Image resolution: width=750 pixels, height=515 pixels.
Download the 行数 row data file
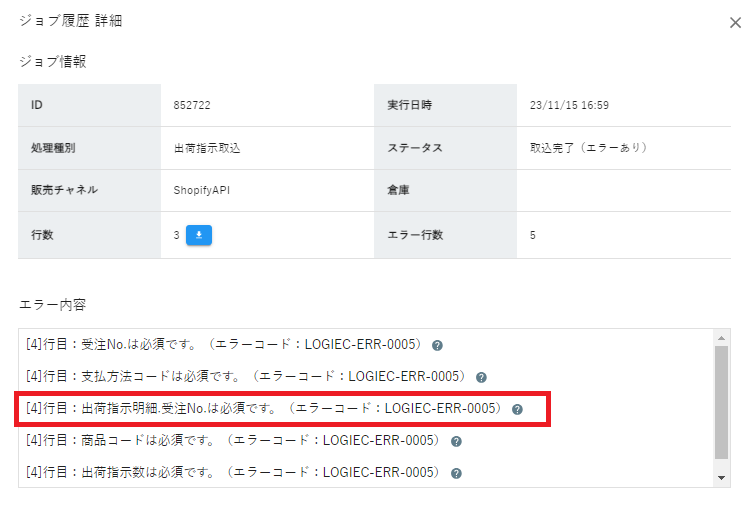click(x=199, y=235)
